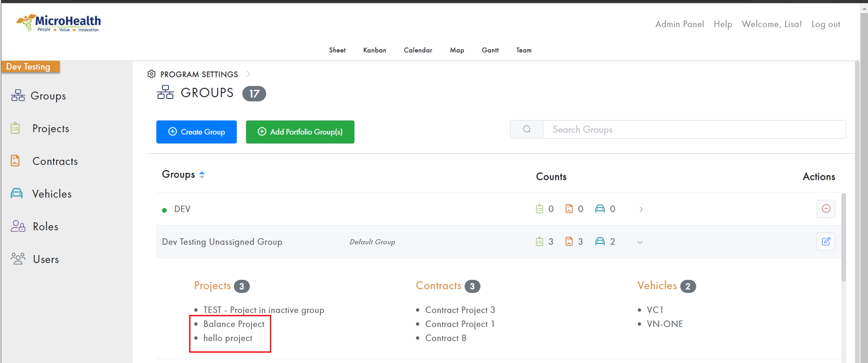The width and height of the screenshot is (868, 363).
Task: Click the contracts count icon in DEV row
Action: 569,209
